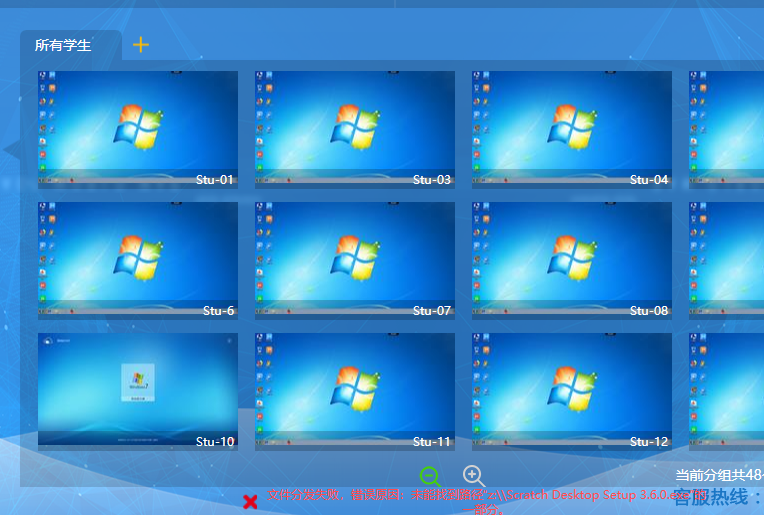Choose the Stu-08 student thumbnail
This screenshot has height=515, width=764.
point(572,260)
